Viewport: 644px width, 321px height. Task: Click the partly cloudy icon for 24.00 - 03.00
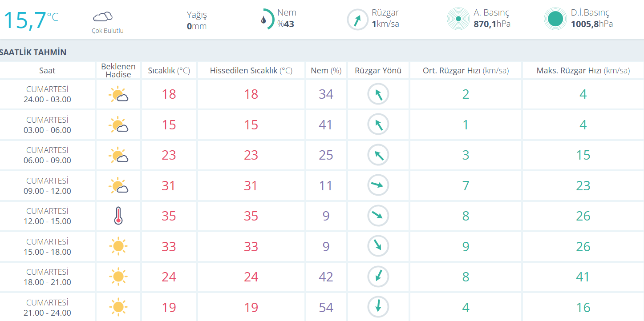(x=118, y=94)
